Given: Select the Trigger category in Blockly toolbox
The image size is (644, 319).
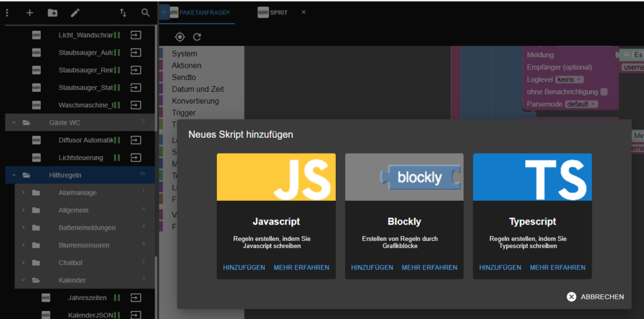Looking at the screenshot, I should [184, 113].
